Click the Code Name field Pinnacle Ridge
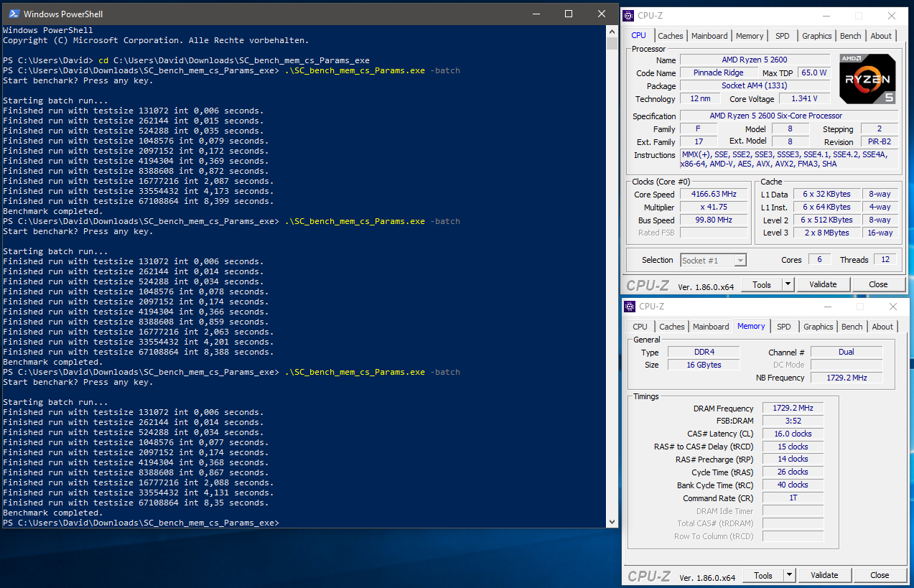The width and height of the screenshot is (914, 588). 719,73
